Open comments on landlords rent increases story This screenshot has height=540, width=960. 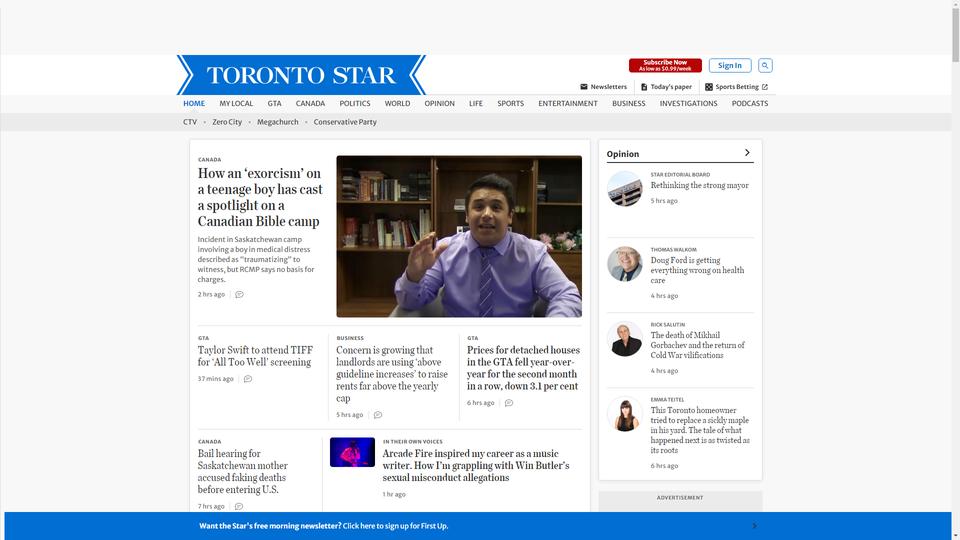(378, 415)
